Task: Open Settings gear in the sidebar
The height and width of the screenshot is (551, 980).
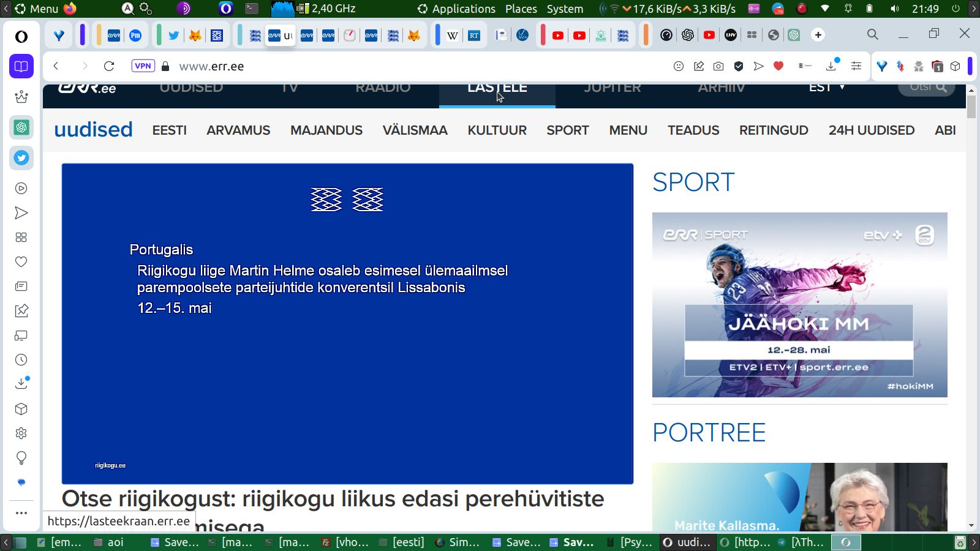Action: pyautogui.click(x=21, y=433)
